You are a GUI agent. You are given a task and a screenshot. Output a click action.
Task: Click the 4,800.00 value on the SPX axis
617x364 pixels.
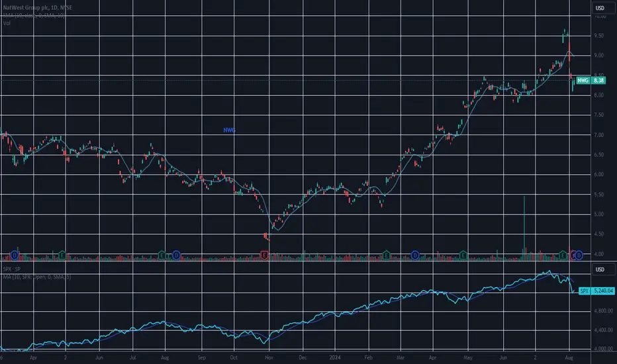pyautogui.click(x=603, y=311)
